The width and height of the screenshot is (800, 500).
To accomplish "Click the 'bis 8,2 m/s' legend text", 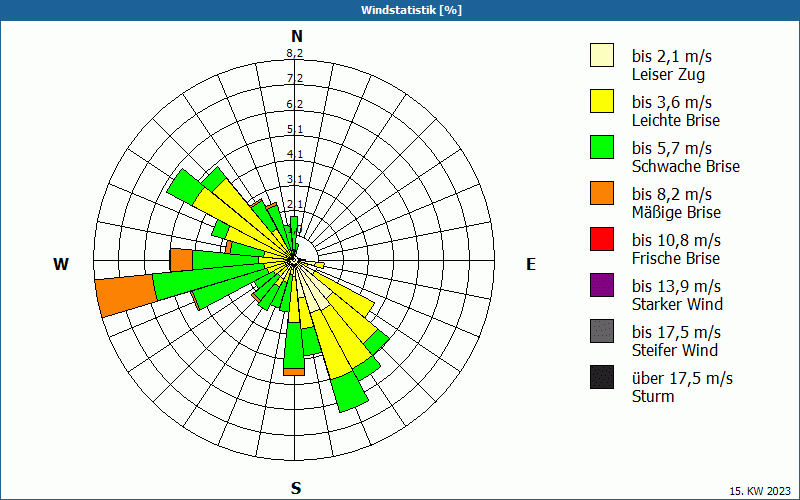I will [x=671, y=194].
